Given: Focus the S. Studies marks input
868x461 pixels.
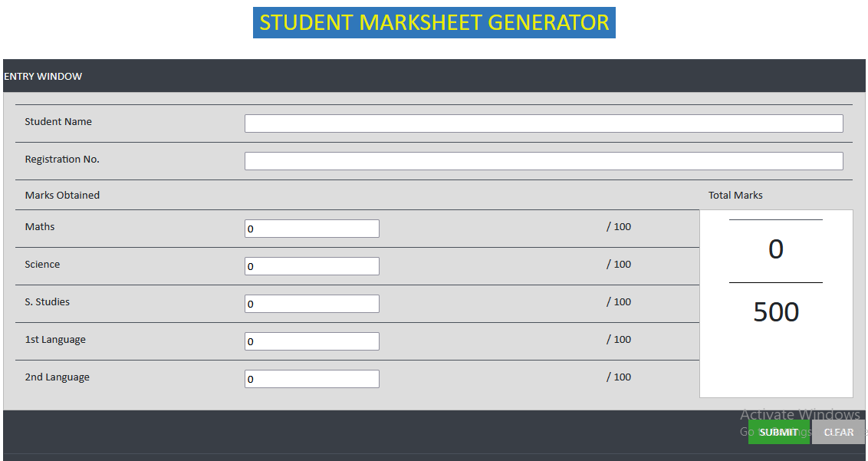Looking at the screenshot, I should pyautogui.click(x=311, y=304).
